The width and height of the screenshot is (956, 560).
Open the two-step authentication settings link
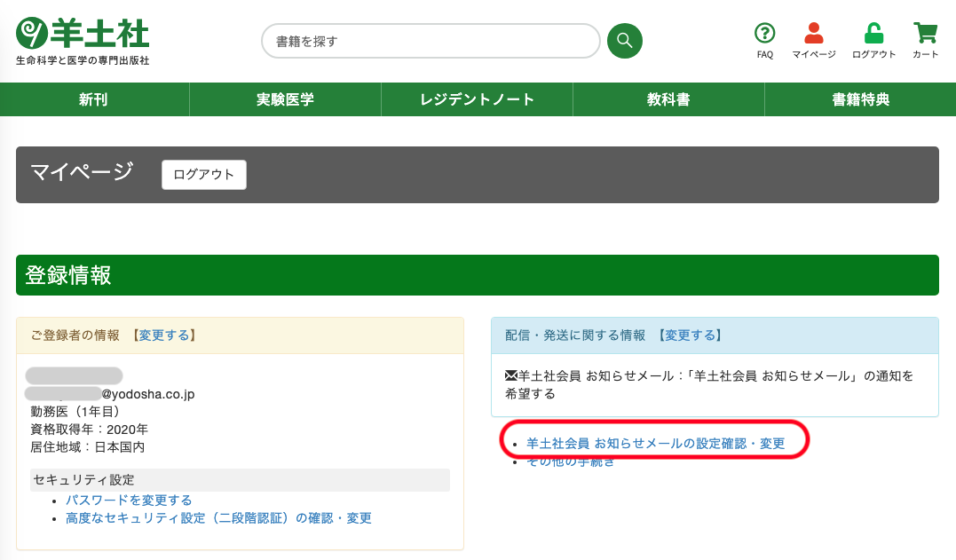(x=218, y=518)
